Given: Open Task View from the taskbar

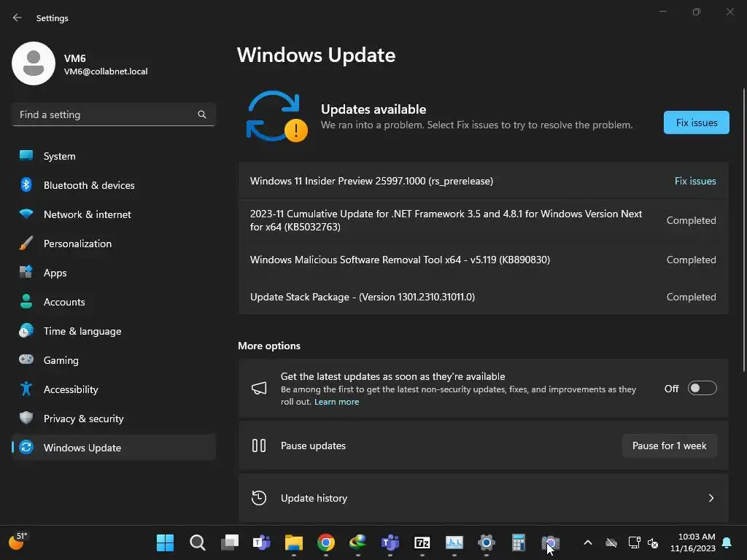Looking at the screenshot, I should coord(230,542).
